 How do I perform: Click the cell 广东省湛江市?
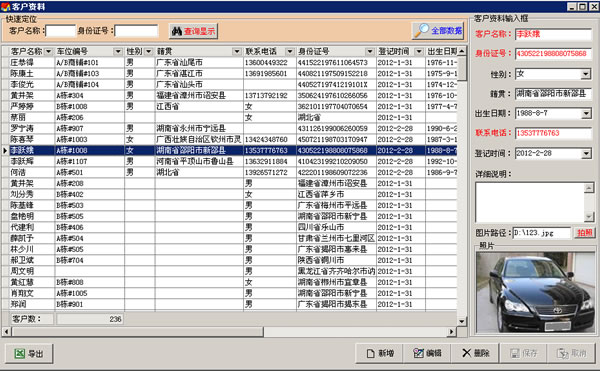(199, 73)
